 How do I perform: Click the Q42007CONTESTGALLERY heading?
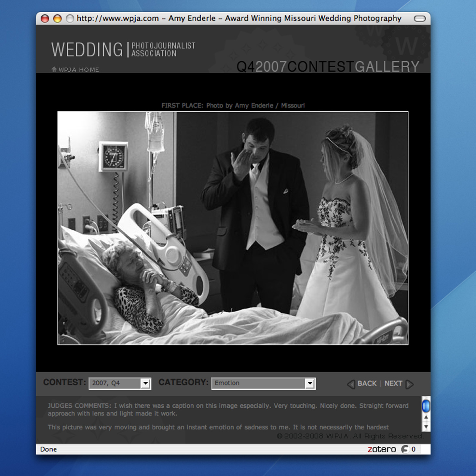tap(328, 67)
